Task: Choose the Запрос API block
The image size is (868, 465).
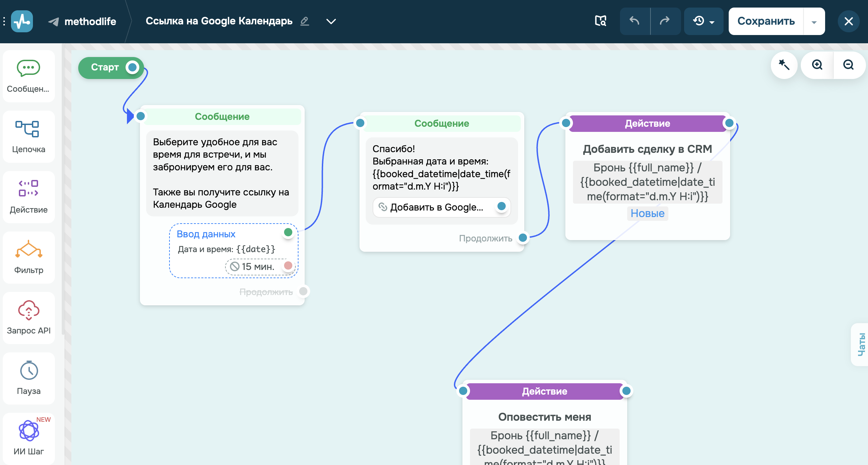Action: click(x=28, y=318)
